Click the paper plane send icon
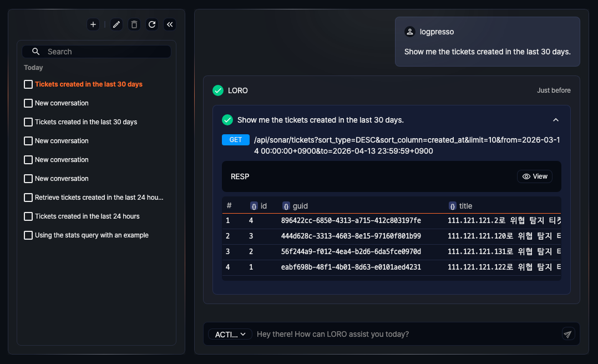 [568, 334]
